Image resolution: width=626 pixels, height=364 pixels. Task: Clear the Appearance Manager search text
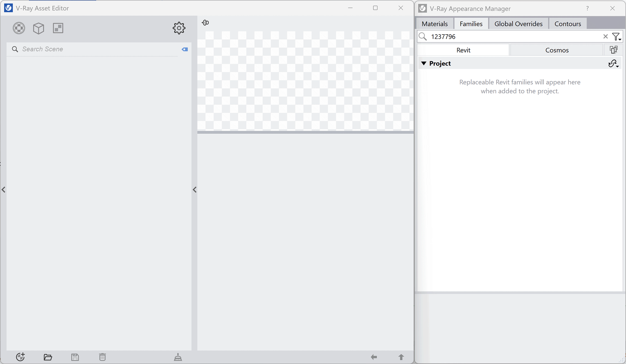[x=605, y=36]
